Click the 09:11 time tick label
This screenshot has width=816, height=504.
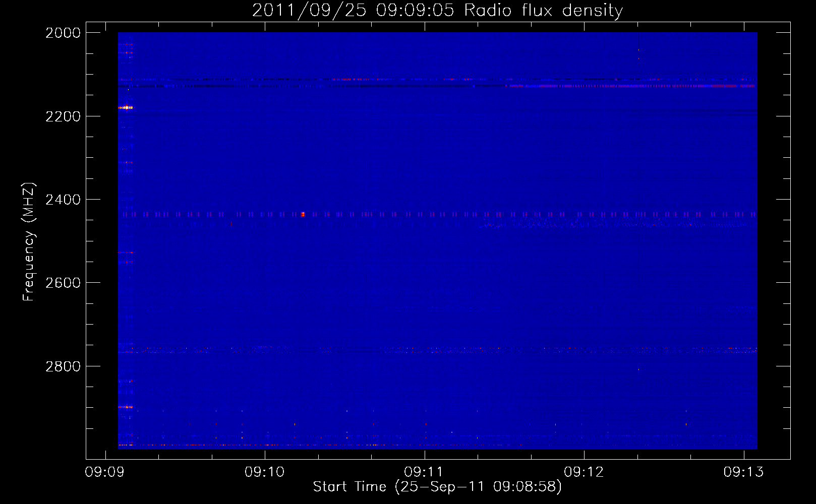424,472
